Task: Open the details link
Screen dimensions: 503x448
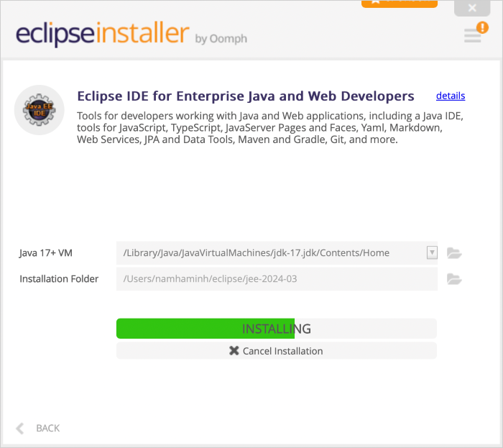Action: (451, 96)
